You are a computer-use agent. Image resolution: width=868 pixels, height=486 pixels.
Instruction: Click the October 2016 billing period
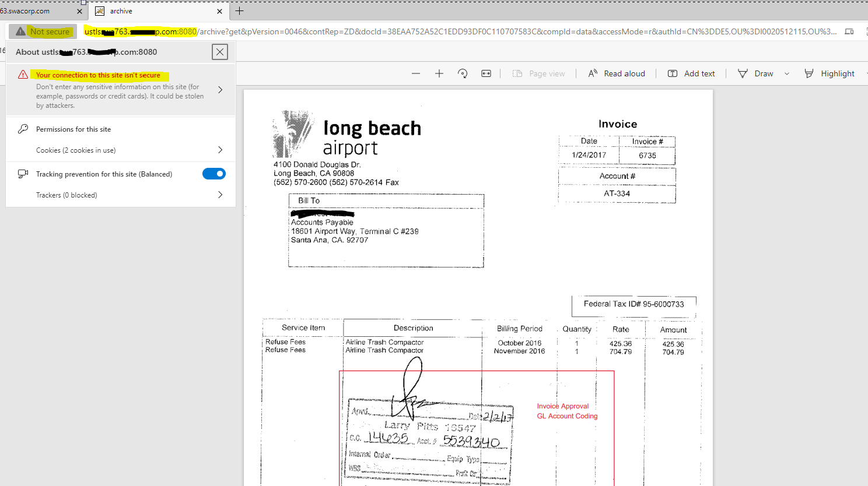tap(520, 343)
